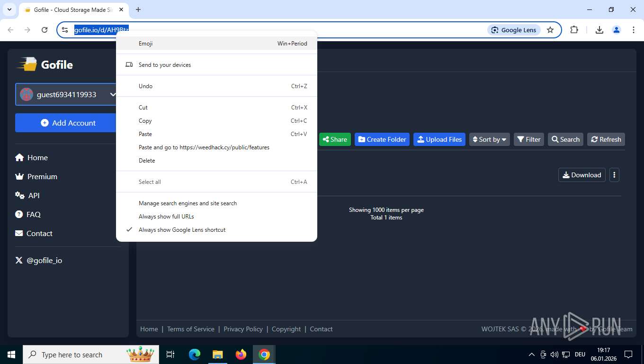644x364 pixels.
Task: Open site information icon in address bar
Action: 65,30
